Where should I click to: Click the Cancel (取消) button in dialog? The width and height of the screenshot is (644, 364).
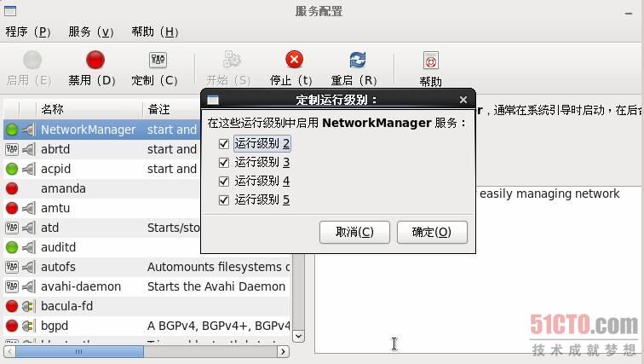354,232
